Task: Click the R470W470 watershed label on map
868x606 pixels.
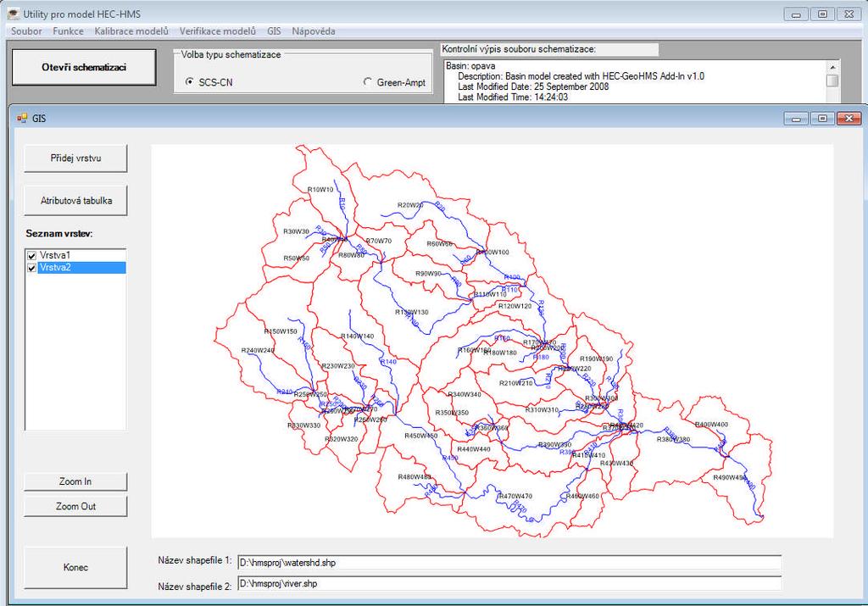Action: click(x=515, y=496)
